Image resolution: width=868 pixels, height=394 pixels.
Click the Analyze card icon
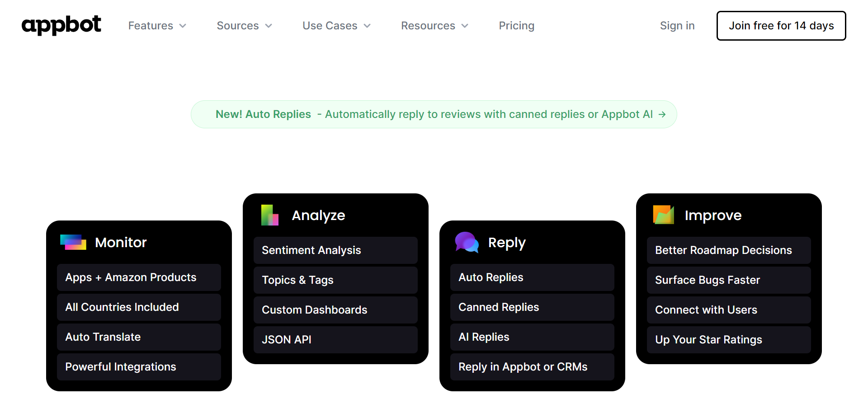[x=270, y=215]
